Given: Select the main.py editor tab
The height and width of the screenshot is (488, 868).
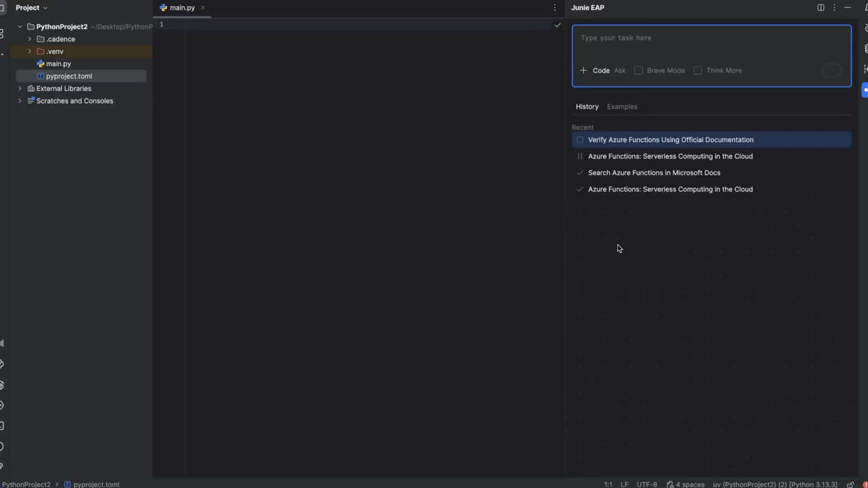Looking at the screenshot, I should coord(182,8).
